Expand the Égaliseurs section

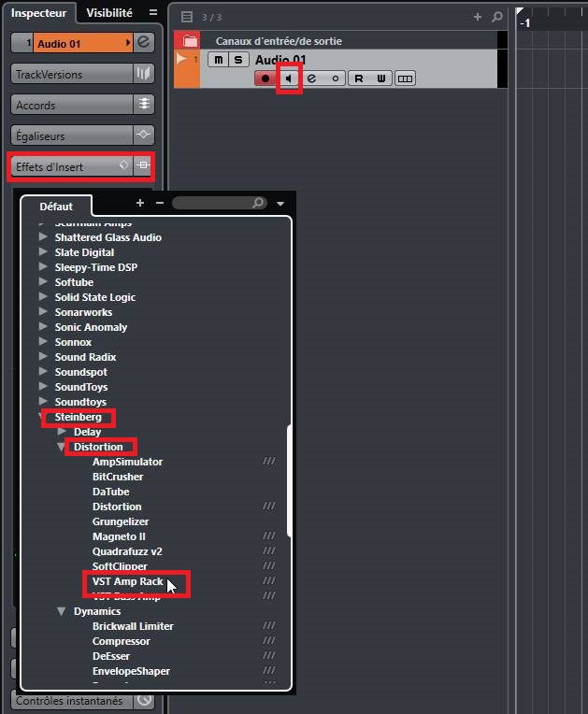(72, 136)
